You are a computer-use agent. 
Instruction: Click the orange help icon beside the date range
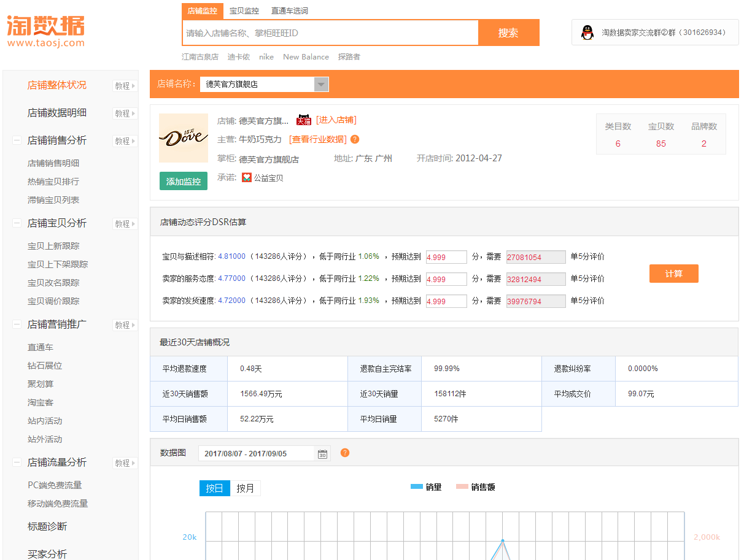345,453
